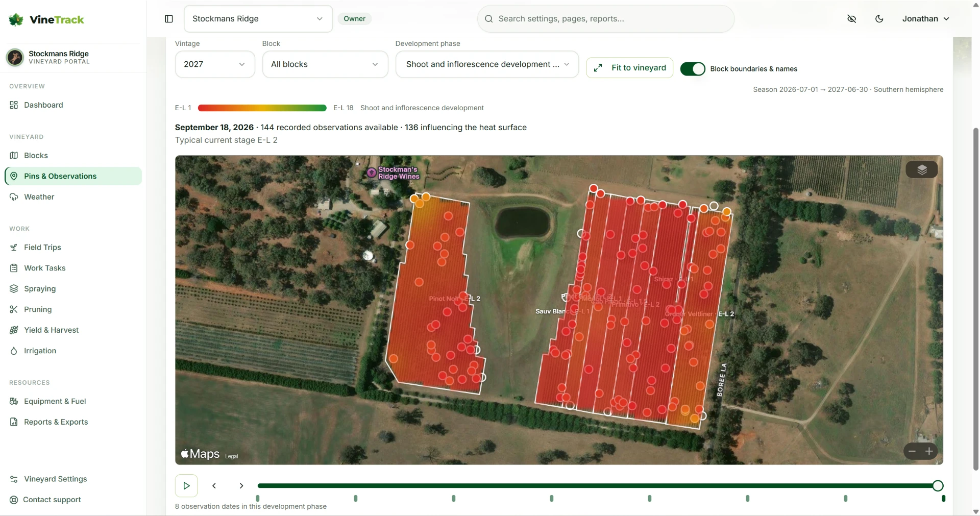Open the Weather page
980x516 pixels.
pos(73,197)
